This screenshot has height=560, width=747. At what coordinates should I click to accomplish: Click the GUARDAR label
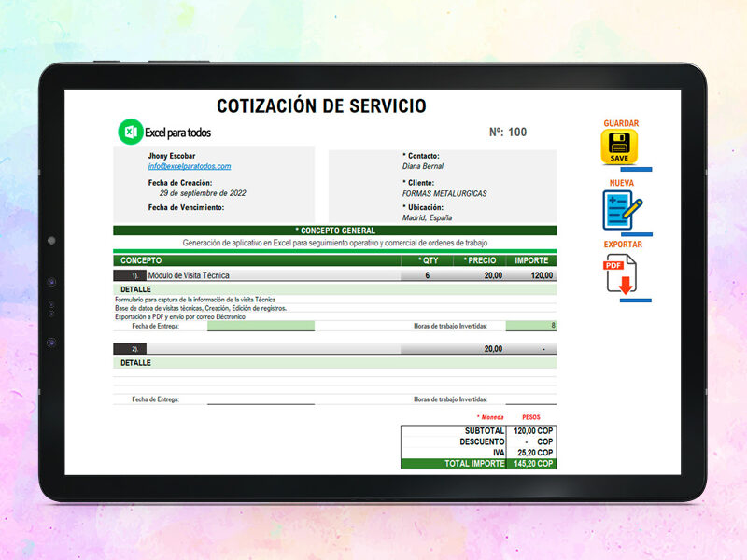point(621,123)
